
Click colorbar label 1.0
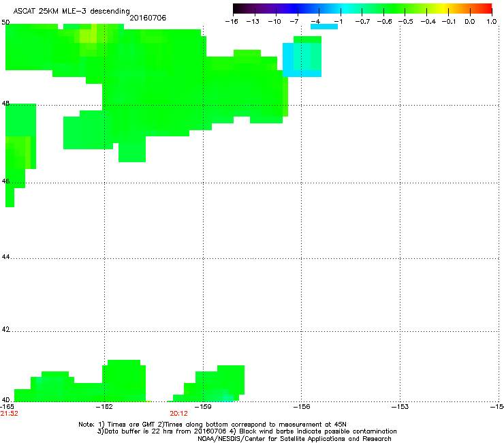(x=492, y=22)
